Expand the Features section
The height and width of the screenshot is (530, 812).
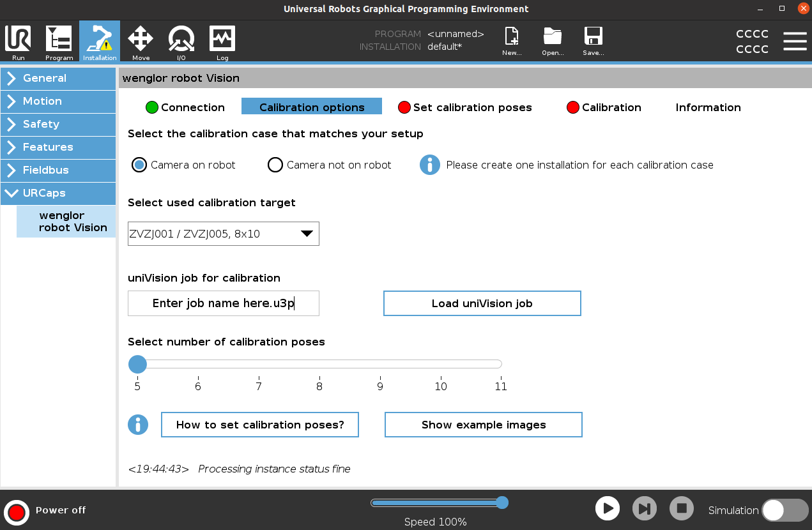pyautogui.click(x=58, y=148)
